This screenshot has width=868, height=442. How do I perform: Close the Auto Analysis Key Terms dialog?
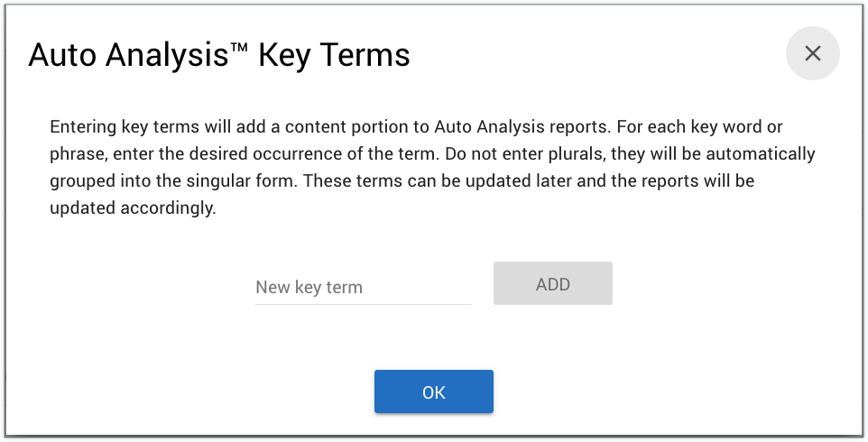(x=812, y=54)
